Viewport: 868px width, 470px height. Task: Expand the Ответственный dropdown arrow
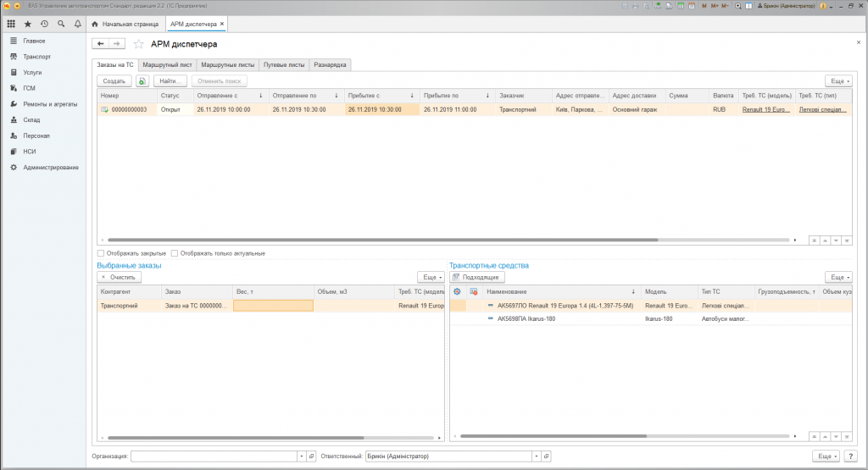[537, 456]
